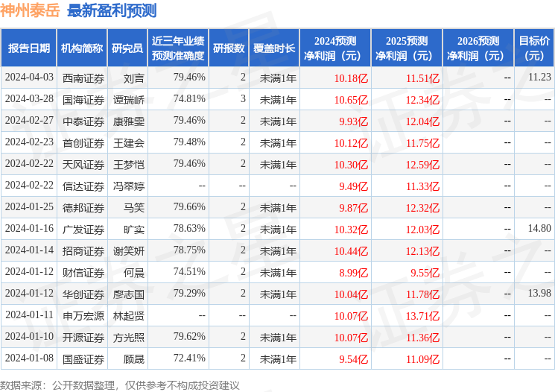Click the 研报数 column header
This screenshot has height=392, width=555.
(229, 48)
